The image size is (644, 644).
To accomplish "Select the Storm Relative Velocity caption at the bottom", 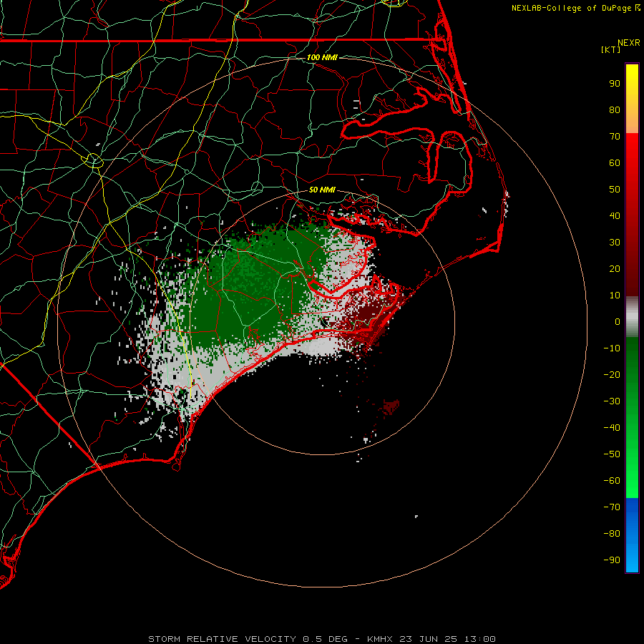I will (x=322, y=639).
